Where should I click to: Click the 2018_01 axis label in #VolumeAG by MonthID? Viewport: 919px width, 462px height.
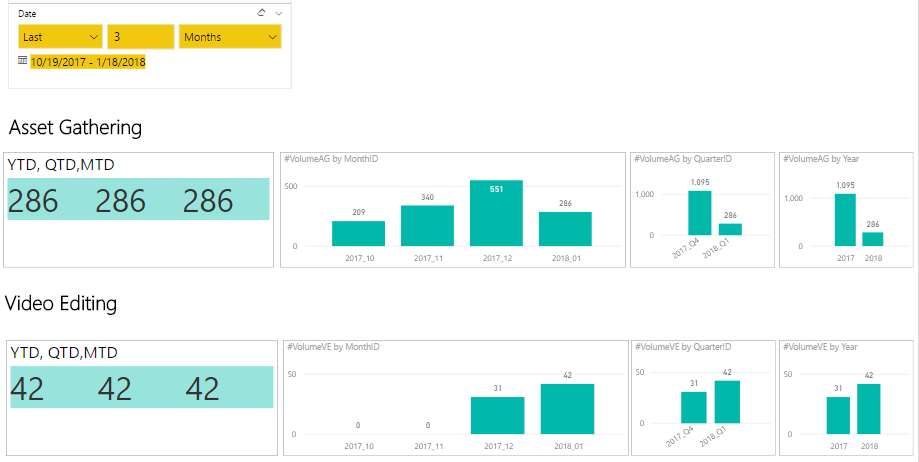(566, 258)
